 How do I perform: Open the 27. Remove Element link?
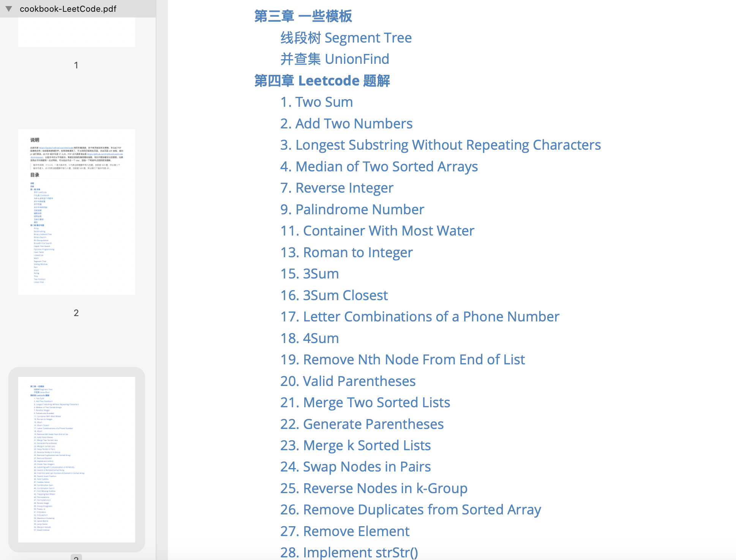pos(345,532)
